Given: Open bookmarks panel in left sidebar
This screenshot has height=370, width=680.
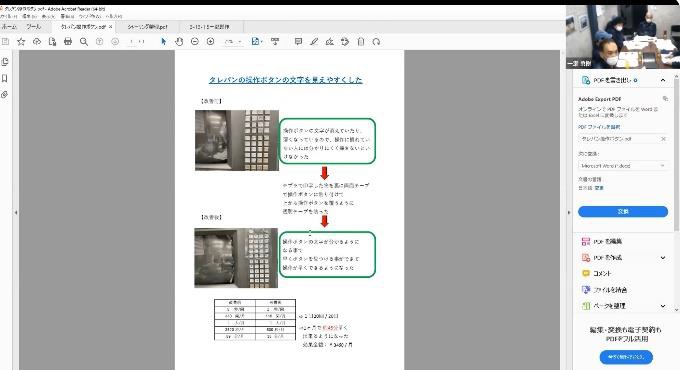Looking at the screenshot, I should tap(5, 79).
